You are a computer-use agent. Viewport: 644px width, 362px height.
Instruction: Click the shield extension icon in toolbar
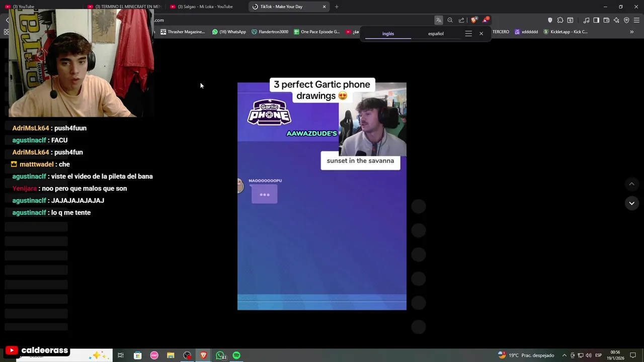coord(550,20)
